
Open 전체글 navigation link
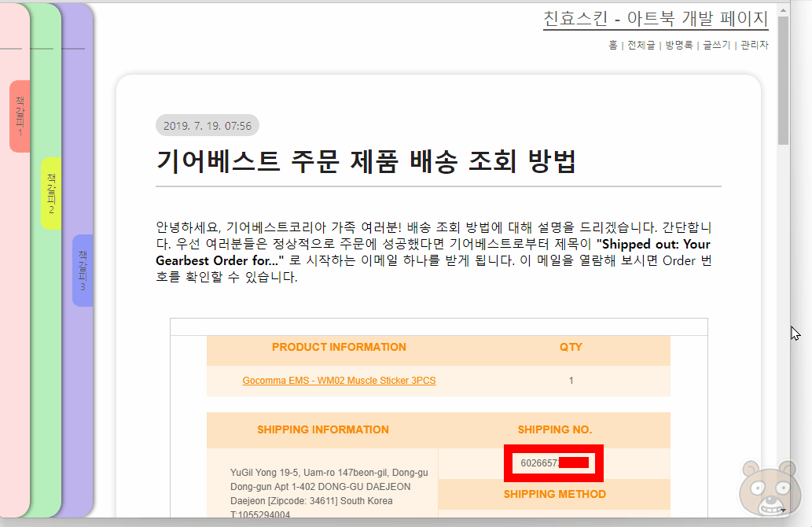pos(641,46)
